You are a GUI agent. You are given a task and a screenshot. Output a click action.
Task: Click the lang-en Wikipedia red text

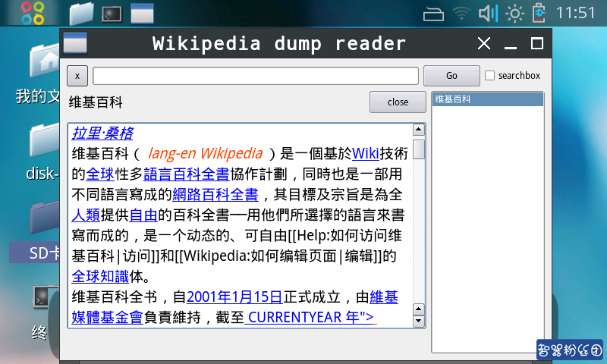(205, 154)
